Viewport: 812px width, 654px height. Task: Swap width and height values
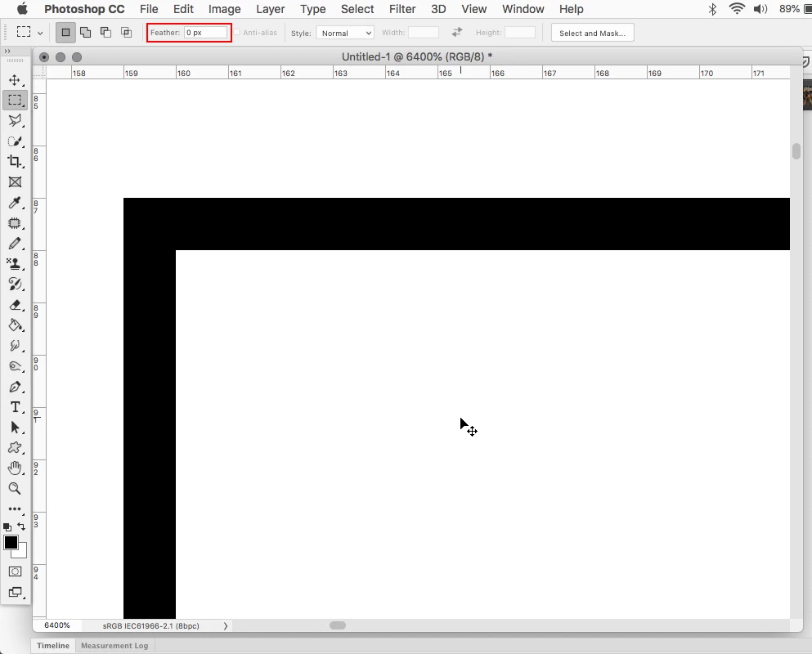click(457, 32)
